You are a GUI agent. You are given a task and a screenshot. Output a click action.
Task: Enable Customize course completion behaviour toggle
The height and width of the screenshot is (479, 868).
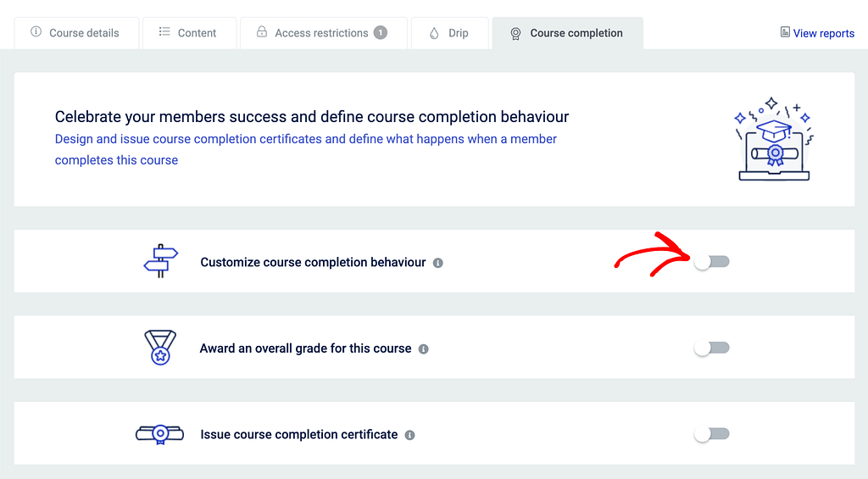(711, 262)
